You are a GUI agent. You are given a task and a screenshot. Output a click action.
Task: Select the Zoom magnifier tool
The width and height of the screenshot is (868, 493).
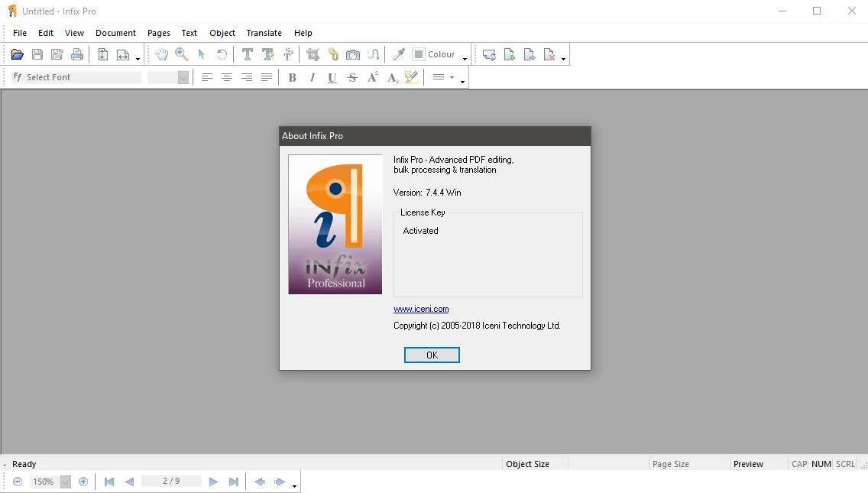182,54
